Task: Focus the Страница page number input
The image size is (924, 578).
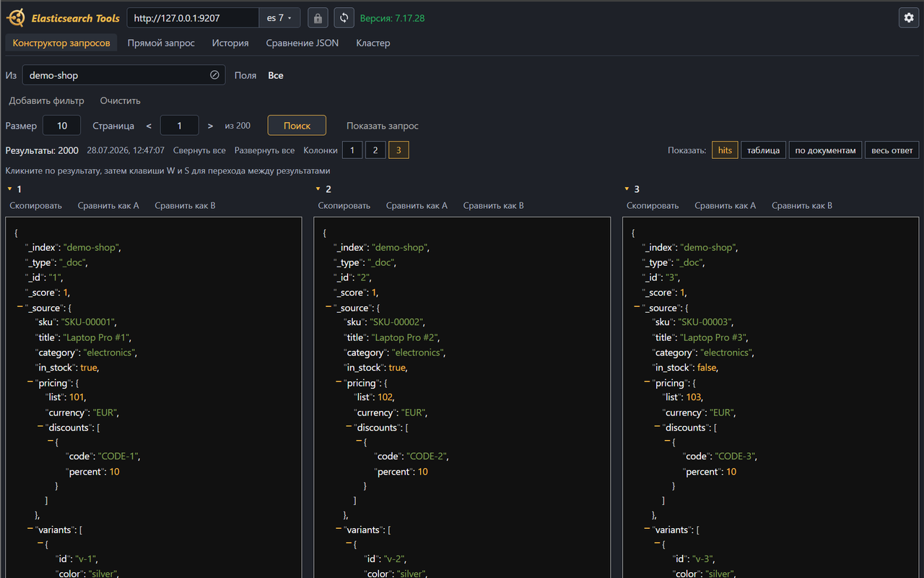Action: tap(180, 126)
